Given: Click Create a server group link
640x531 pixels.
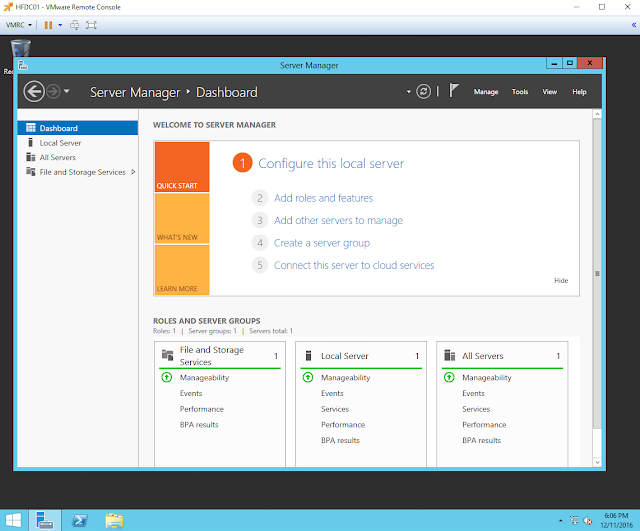Looking at the screenshot, I should [322, 243].
